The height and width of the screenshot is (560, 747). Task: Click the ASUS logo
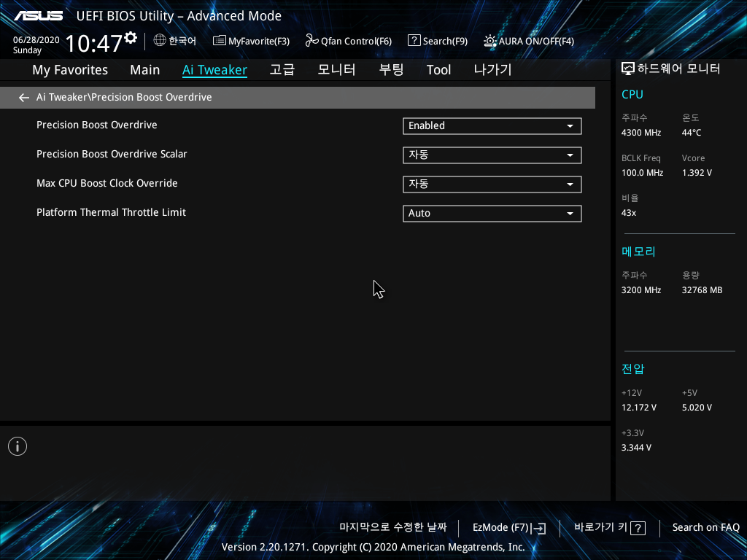(x=38, y=16)
